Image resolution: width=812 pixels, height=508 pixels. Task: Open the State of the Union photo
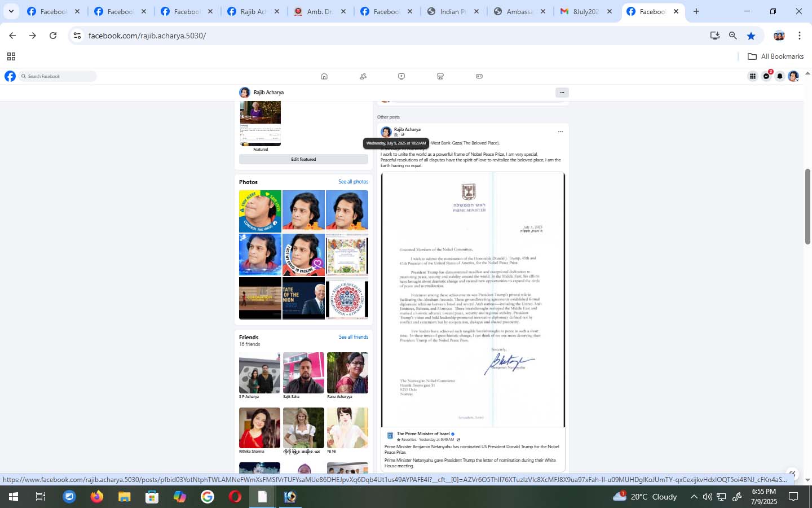(303, 298)
